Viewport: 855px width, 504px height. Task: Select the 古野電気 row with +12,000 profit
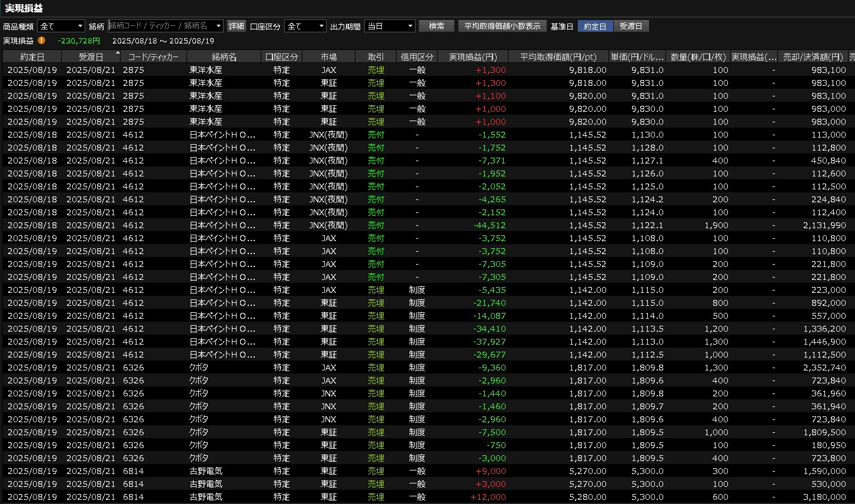(412, 497)
